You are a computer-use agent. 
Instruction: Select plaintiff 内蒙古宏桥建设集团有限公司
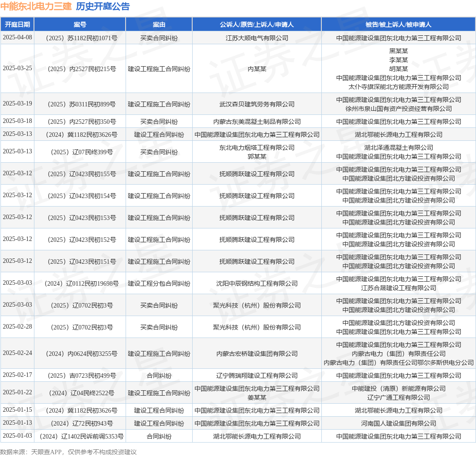click(257, 354)
